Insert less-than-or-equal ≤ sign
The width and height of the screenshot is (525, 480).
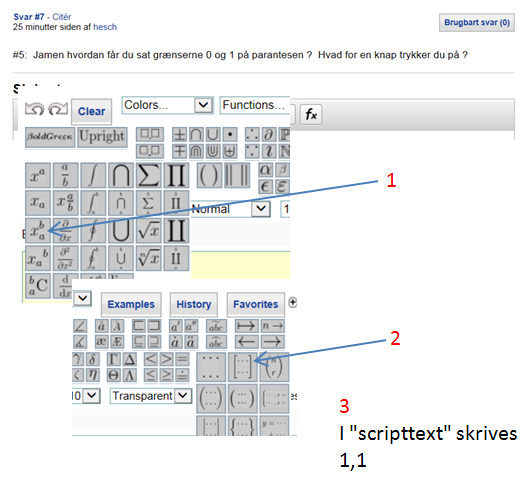tap(150, 375)
